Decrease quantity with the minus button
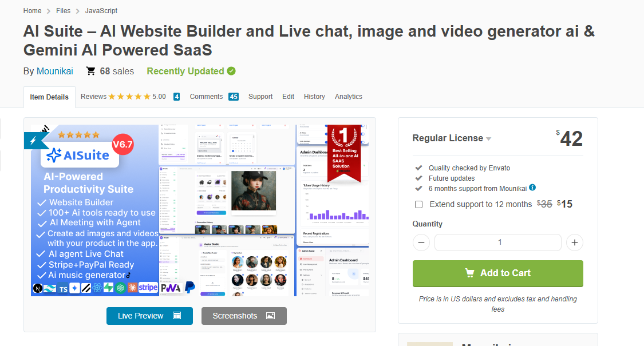Image resolution: width=644 pixels, height=346 pixels. click(x=421, y=242)
